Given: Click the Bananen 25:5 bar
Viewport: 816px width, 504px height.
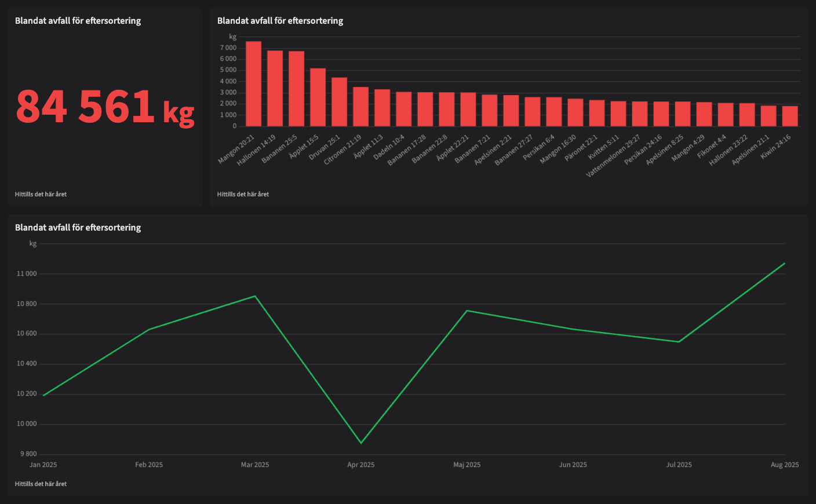Looking at the screenshot, I should (296, 89).
